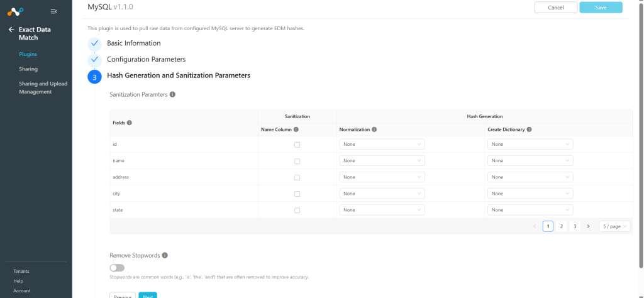Screen dimensions: 644x298
Task: Open Plugins in sidebar
Action: click(28, 54)
